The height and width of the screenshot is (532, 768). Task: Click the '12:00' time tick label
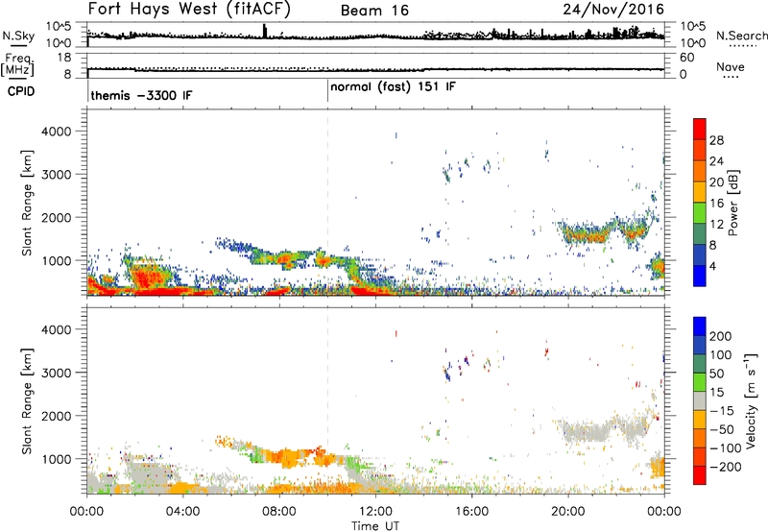point(375,512)
